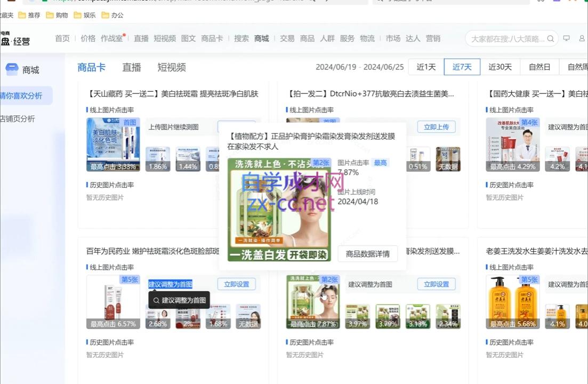The image size is (588, 384).
Task: Open 价格 in top navigation
Action: (x=88, y=38)
